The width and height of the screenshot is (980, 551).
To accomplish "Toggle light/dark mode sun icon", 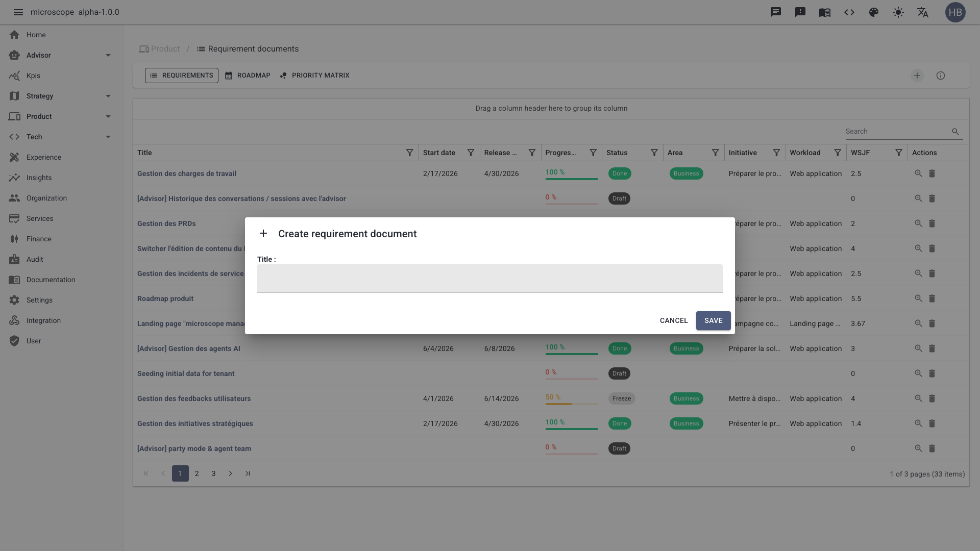I will 898,12.
